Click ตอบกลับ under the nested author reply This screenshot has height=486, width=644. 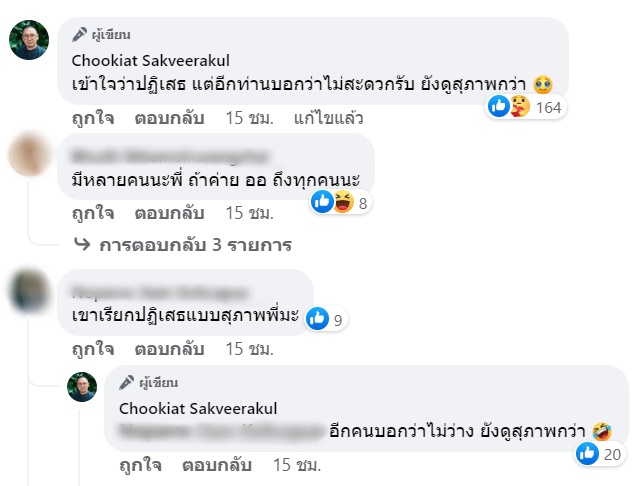(x=214, y=466)
